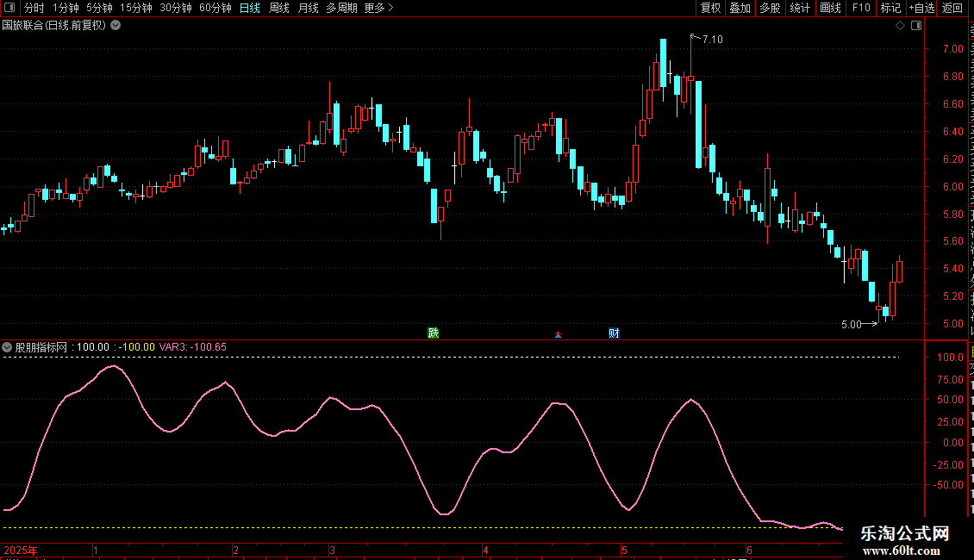Select the 1分钟 period tab
The width and height of the screenshot is (974, 560).
coord(66,8)
